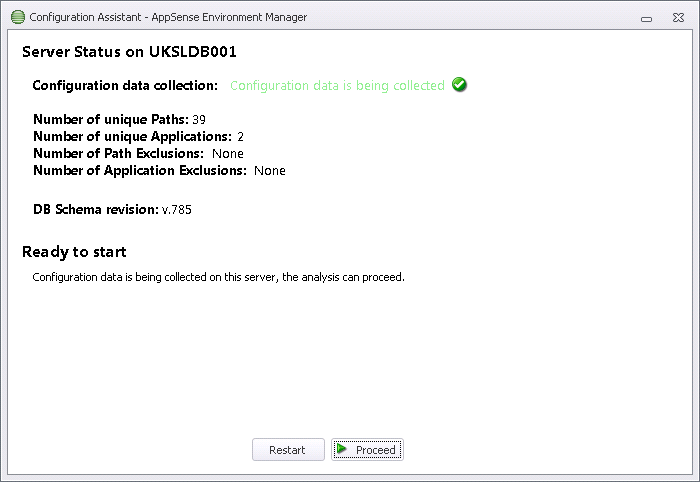Image resolution: width=700 pixels, height=482 pixels.
Task: Click the schema version v.785 text
Action: tap(177, 209)
